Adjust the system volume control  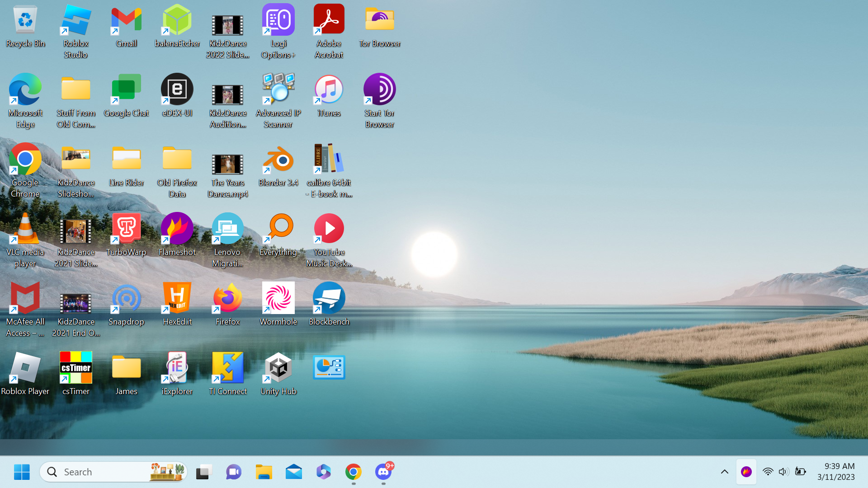(x=783, y=471)
